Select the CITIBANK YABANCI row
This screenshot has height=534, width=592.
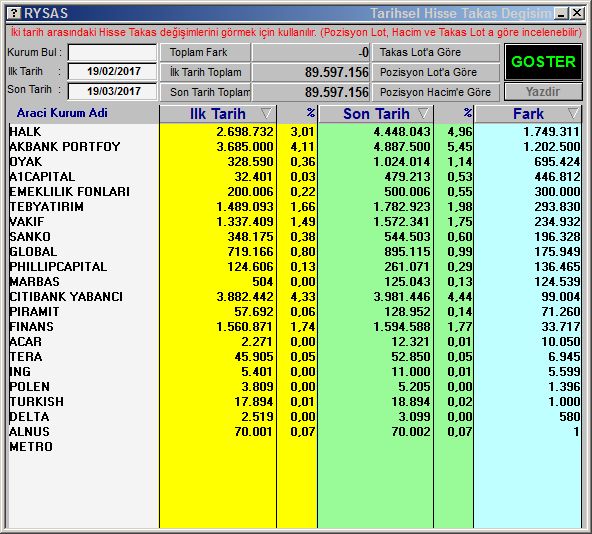coord(294,297)
